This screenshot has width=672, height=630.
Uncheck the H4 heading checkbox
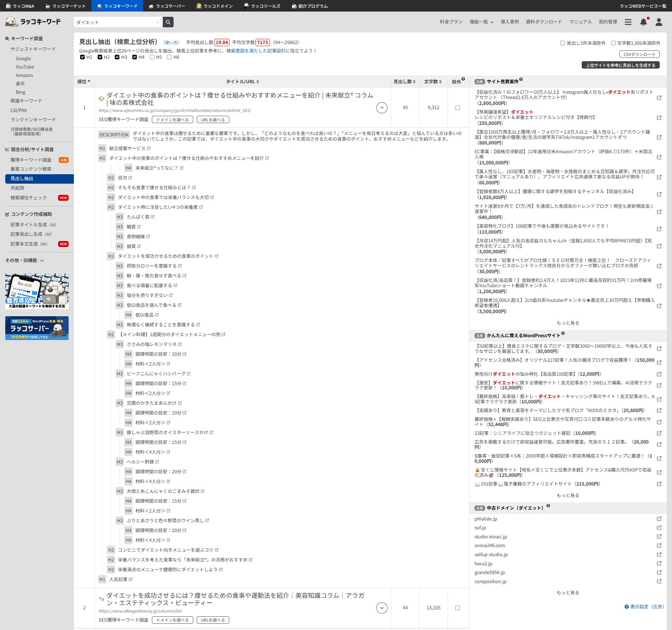135,57
